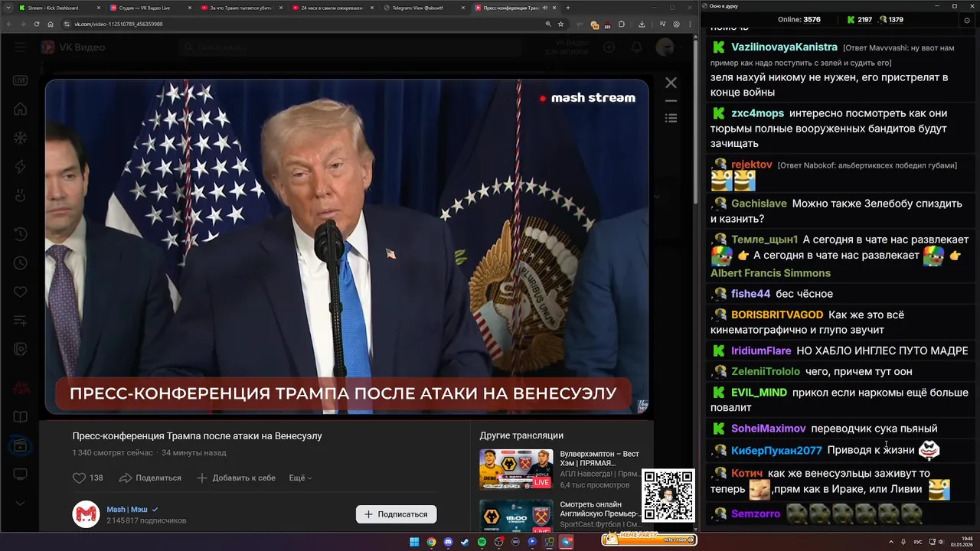The height and width of the screenshot is (551, 980).
Task: Expand the Ещё dropdown under the video
Action: (x=300, y=478)
